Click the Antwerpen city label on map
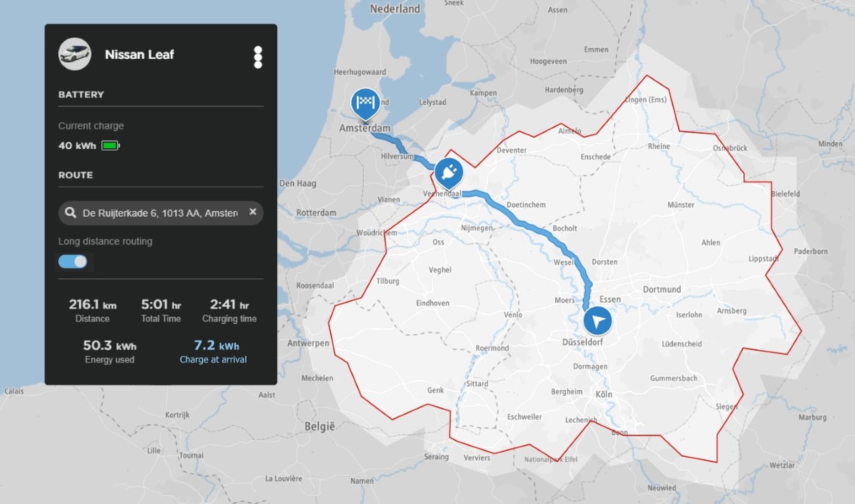 [308, 343]
